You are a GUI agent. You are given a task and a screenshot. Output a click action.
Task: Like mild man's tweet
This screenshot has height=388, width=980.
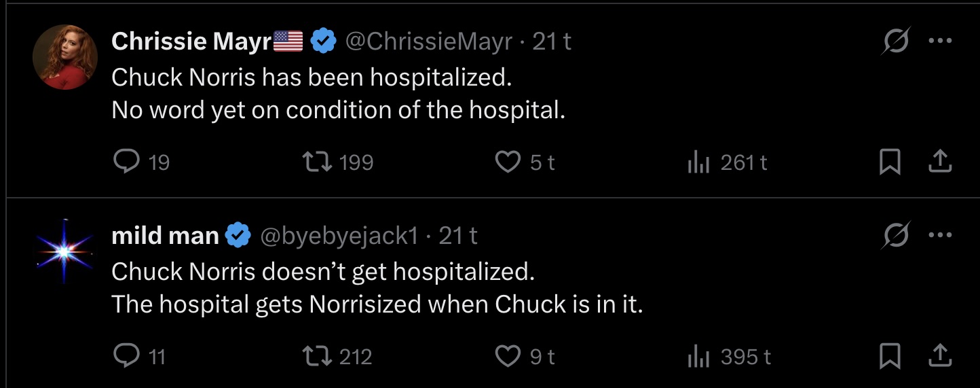pos(508,356)
